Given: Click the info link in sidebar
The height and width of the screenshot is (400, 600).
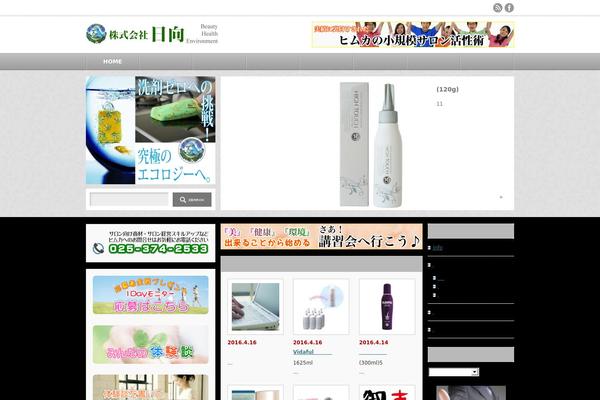Looking at the screenshot, I should (x=437, y=248).
